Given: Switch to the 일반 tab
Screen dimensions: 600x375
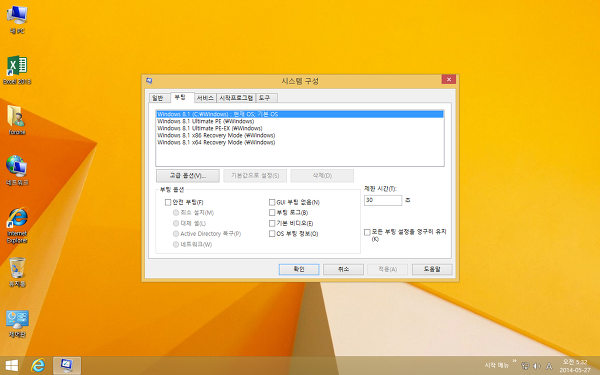Looking at the screenshot, I should click(160, 98).
